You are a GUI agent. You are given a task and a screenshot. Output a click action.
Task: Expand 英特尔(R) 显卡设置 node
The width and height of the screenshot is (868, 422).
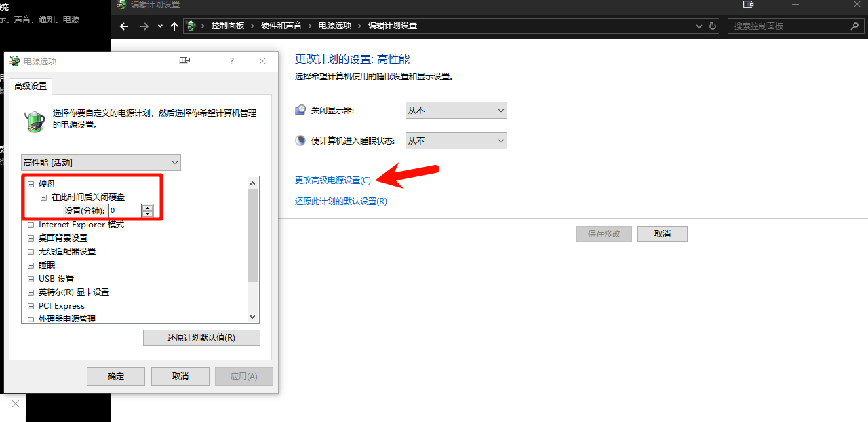click(x=31, y=292)
